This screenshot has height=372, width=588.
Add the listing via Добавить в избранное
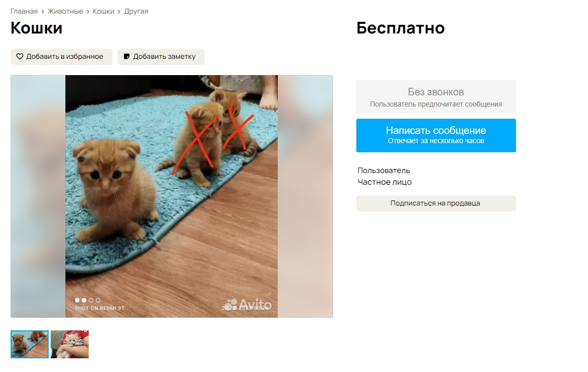point(61,57)
